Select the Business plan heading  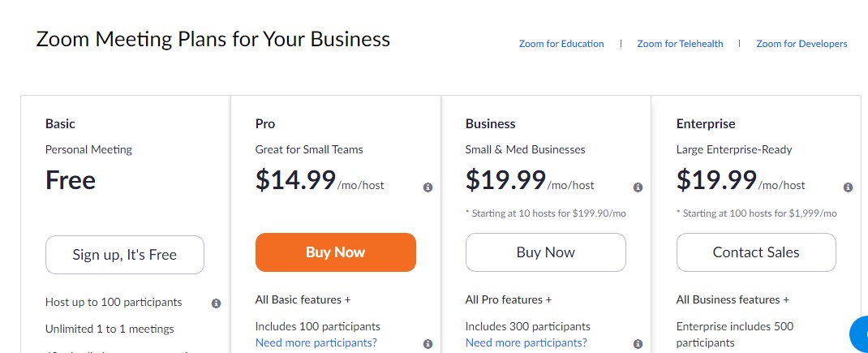point(490,124)
